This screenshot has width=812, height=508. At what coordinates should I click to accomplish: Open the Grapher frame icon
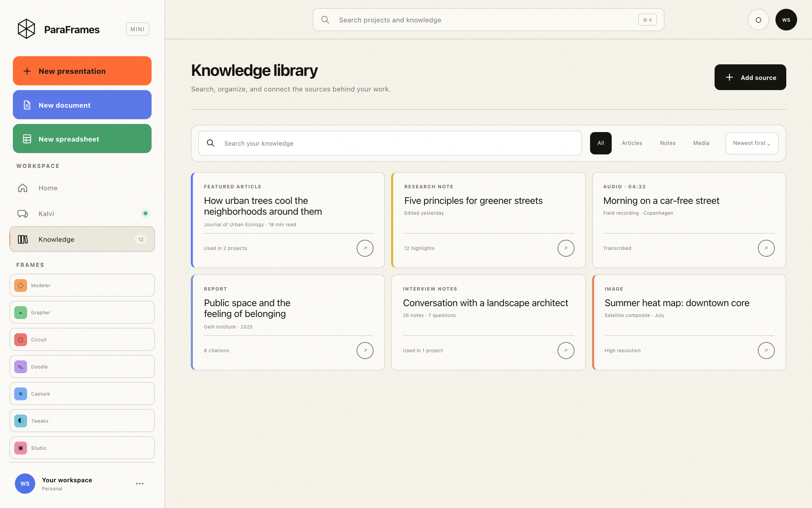click(x=21, y=313)
